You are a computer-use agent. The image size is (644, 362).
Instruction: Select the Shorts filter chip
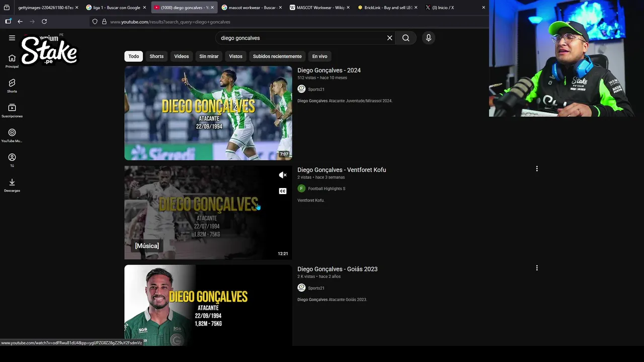156,56
